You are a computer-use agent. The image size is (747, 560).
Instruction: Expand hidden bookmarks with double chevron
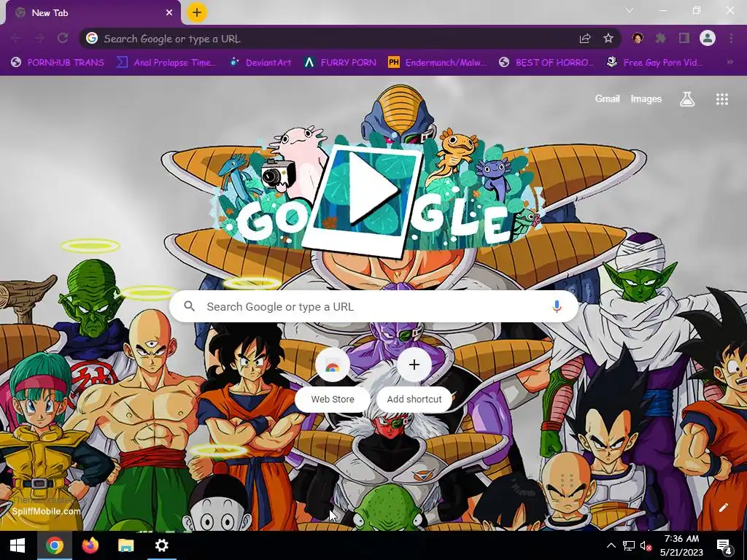[729, 63]
